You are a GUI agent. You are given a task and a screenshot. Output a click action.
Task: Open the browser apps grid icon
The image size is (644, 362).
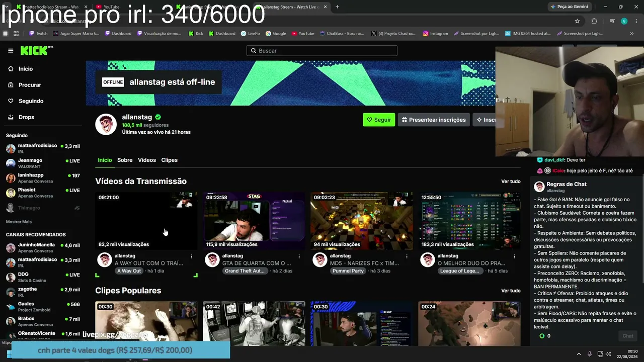pos(16,34)
